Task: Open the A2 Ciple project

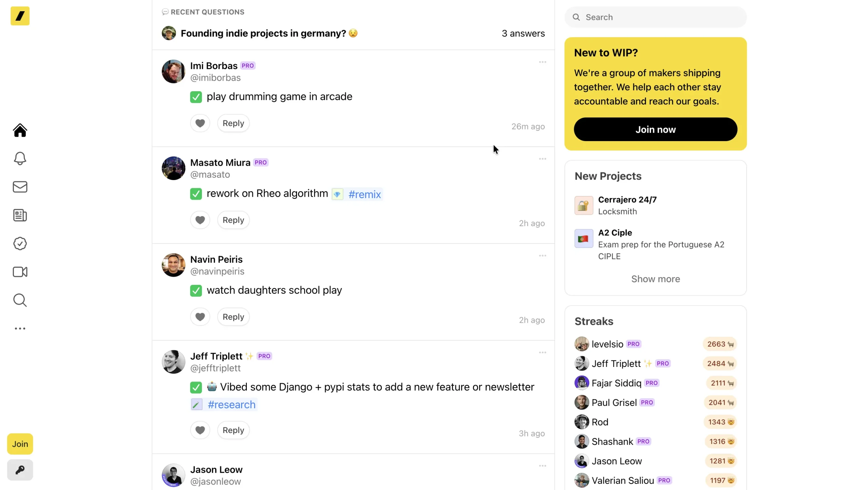Action: coord(615,233)
